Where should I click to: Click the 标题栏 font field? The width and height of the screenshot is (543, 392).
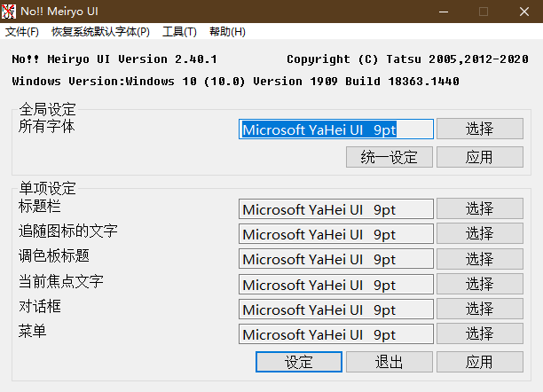click(x=336, y=208)
